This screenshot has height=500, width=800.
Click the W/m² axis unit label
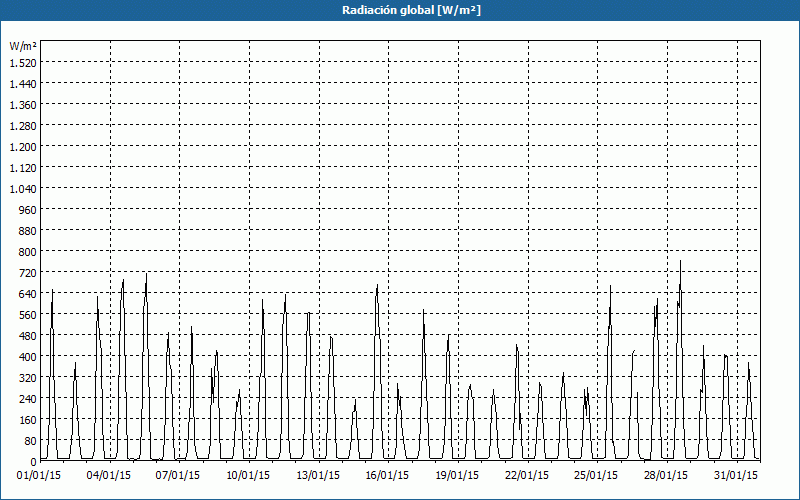(23, 46)
